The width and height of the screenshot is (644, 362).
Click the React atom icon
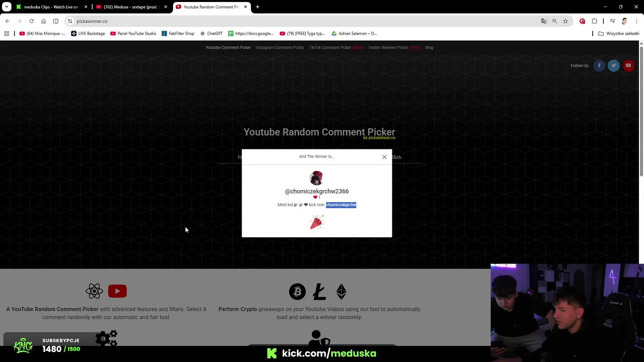(x=94, y=291)
